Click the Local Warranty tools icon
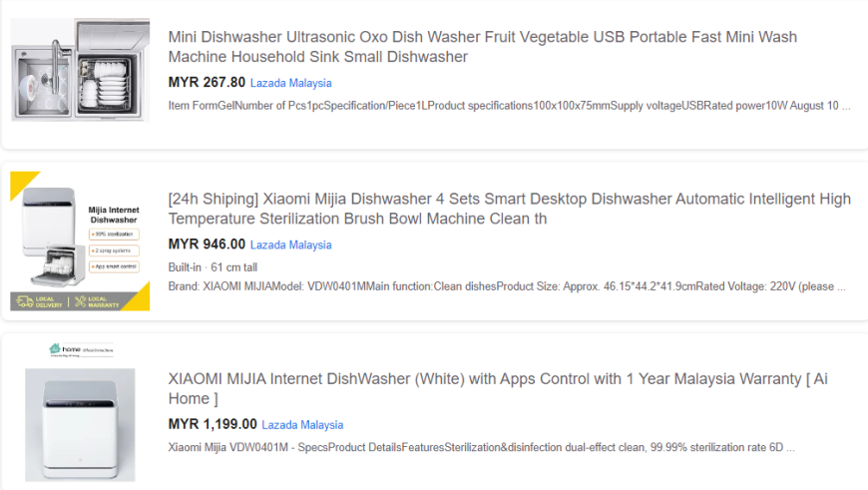This screenshot has width=868, height=490. point(81,301)
